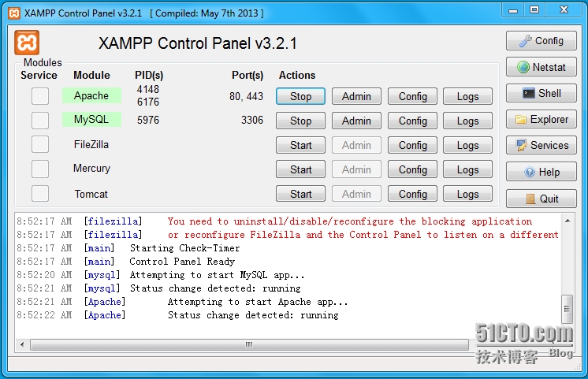This screenshot has height=379, width=588.
Task: Open Apache Admin page
Action: point(356,96)
